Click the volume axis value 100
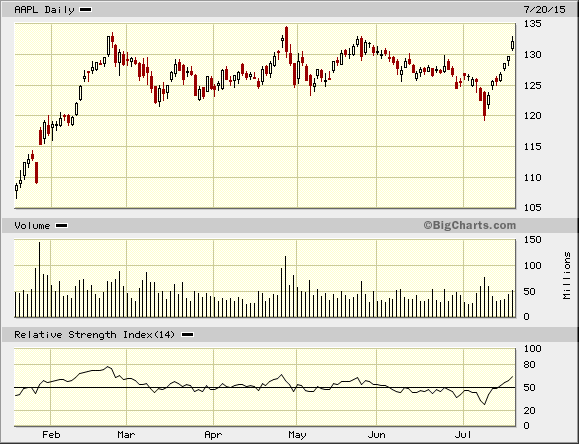 click(x=532, y=266)
